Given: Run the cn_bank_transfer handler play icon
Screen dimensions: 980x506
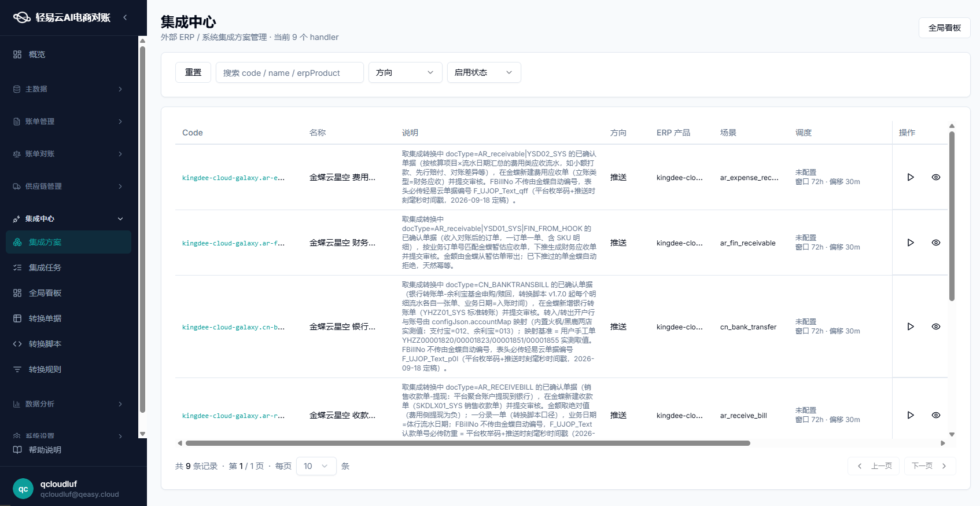Looking at the screenshot, I should click(x=911, y=327).
